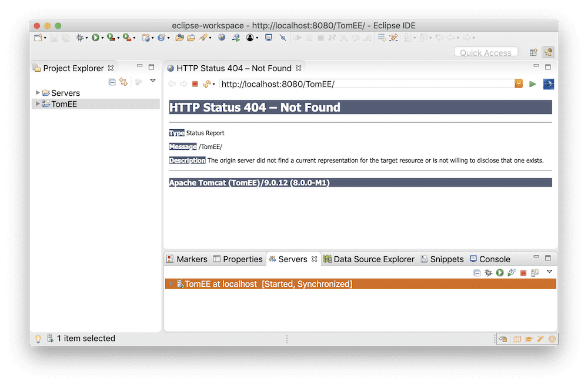Open the New wizard dropdown arrow
The image size is (588, 385).
[45, 38]
